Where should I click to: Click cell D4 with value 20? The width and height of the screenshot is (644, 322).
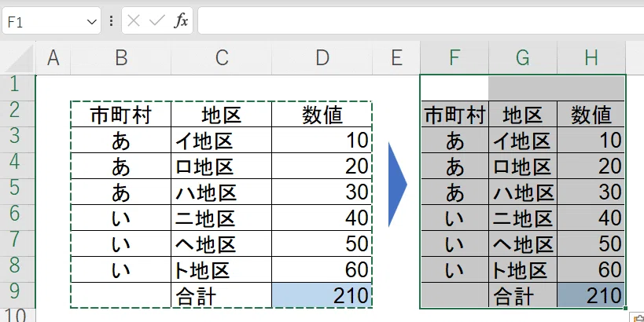coord(322,166)
